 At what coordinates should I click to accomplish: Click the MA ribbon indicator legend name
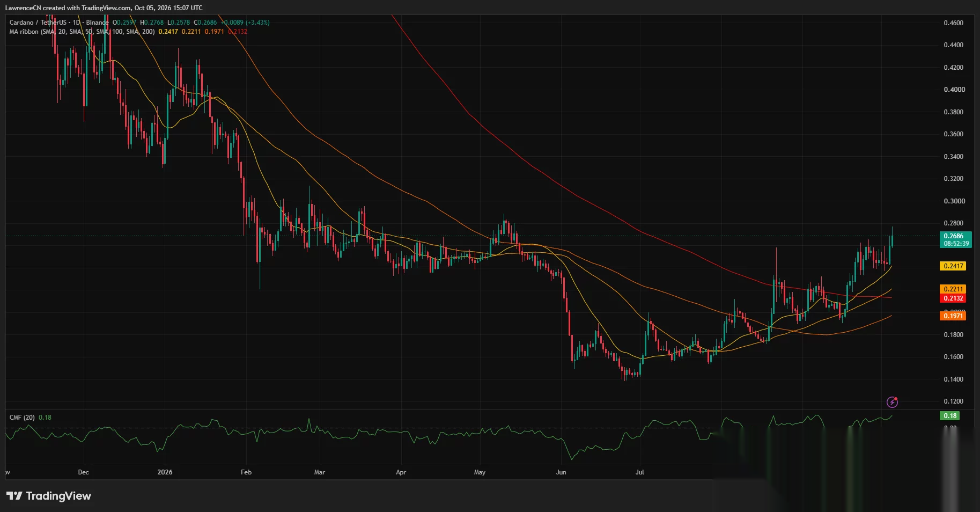pos(82,32)
